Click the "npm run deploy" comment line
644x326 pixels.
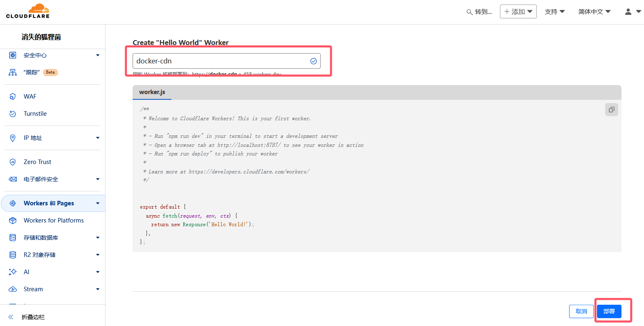coord(210,154)
